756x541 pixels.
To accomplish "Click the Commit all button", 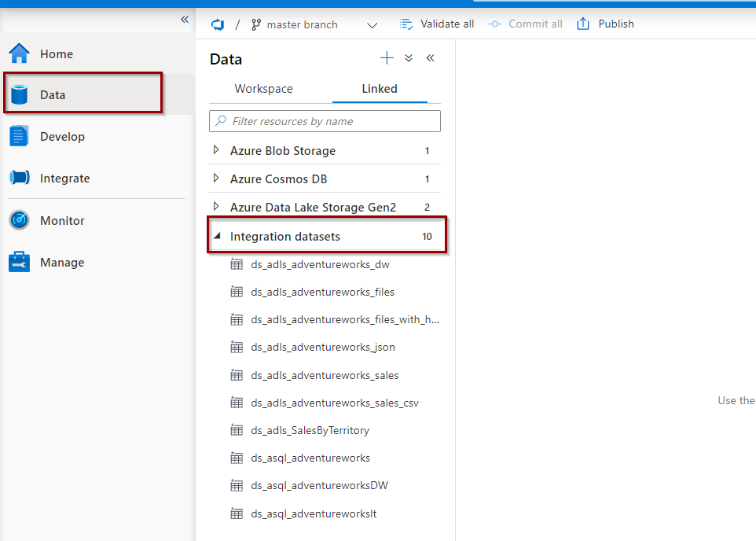I will pos(525,24).
